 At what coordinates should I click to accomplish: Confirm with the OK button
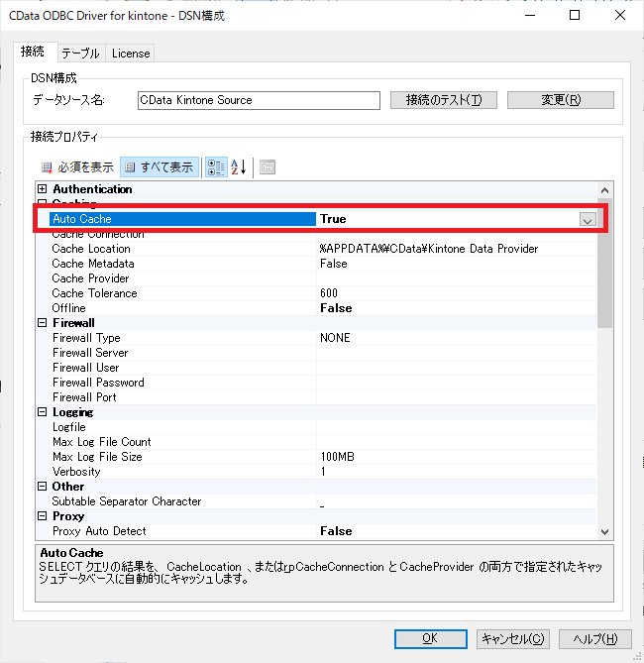pos(430,638)
